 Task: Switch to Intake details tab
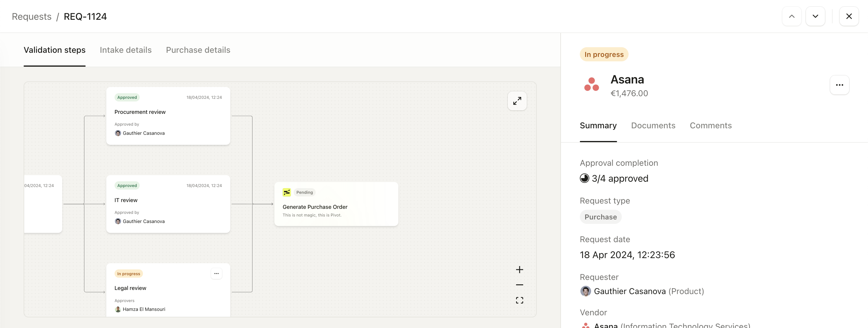tap(126, 50)
